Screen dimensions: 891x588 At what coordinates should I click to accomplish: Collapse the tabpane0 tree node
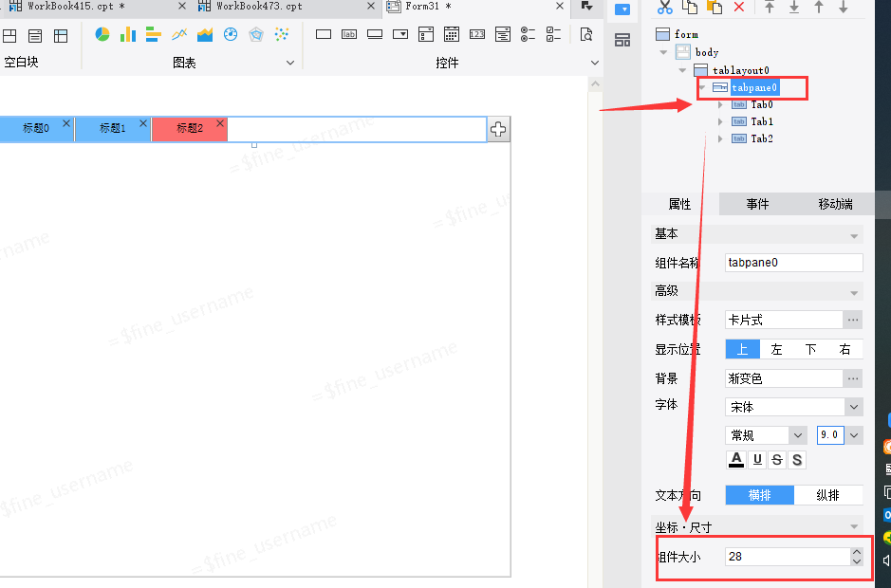pos(703,87)
